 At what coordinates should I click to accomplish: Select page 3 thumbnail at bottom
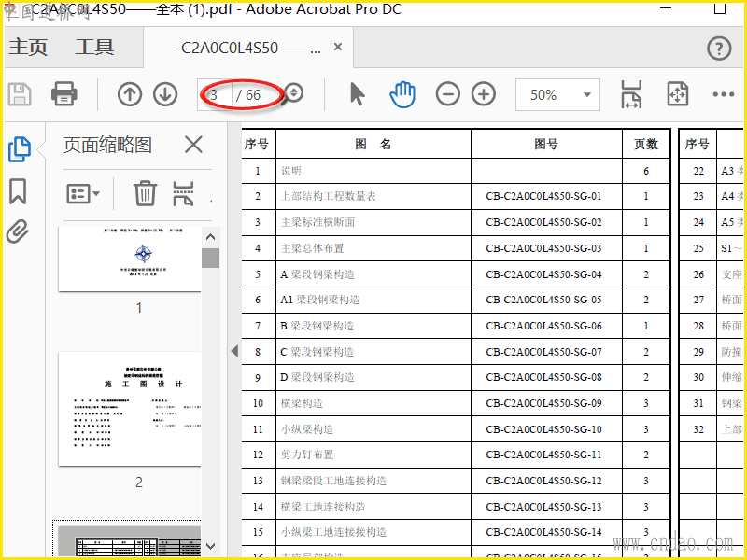coord(130,540)
